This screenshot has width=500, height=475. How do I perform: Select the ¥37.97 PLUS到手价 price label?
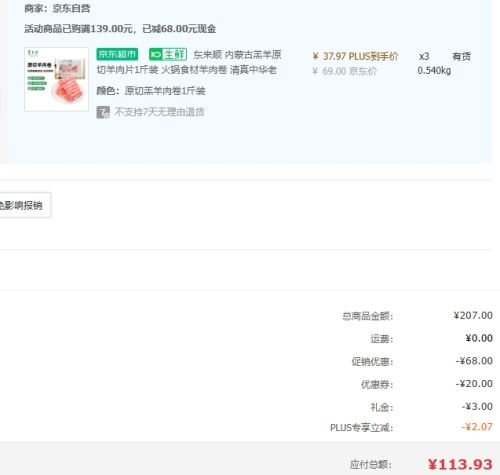pos(355,56)
